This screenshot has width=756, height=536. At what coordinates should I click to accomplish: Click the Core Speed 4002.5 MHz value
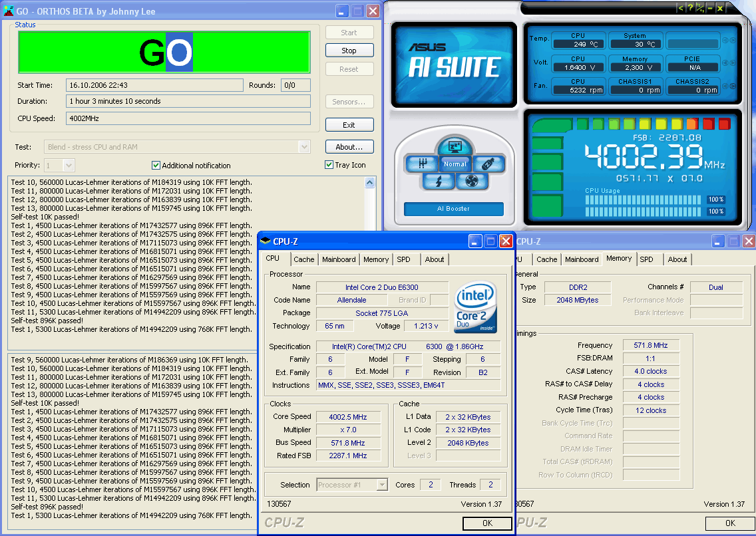[348, 417]
